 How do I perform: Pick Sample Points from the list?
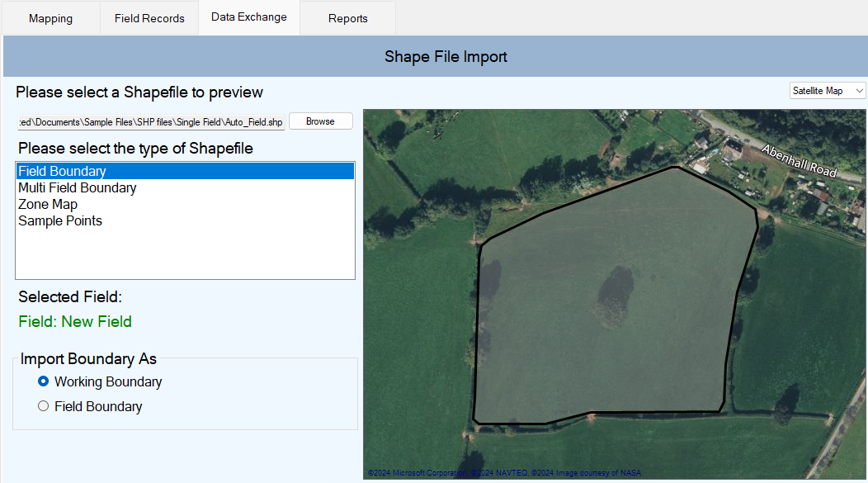pos(59,221)
